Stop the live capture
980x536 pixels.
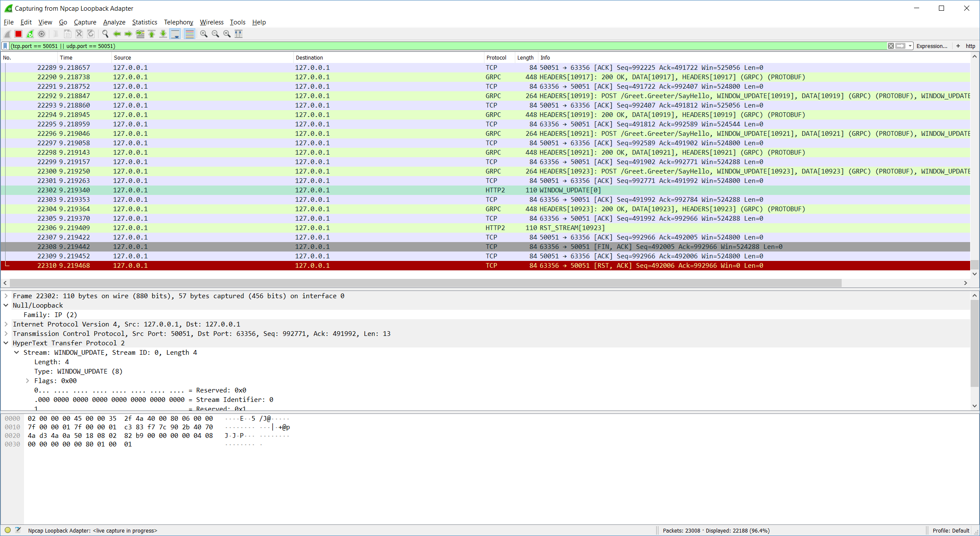(x=18, y=34)
